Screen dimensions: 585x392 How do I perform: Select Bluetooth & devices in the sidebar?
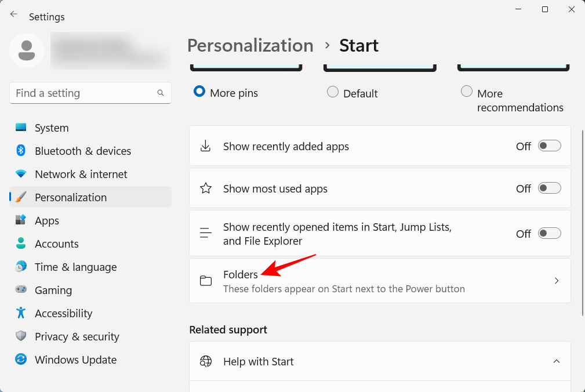click(83, 151)
